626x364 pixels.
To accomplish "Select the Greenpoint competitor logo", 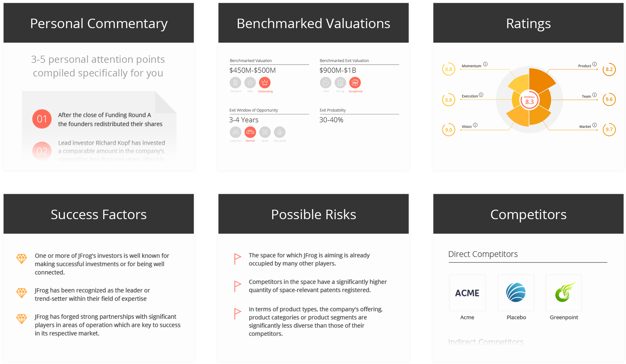I will coord(564,293).
